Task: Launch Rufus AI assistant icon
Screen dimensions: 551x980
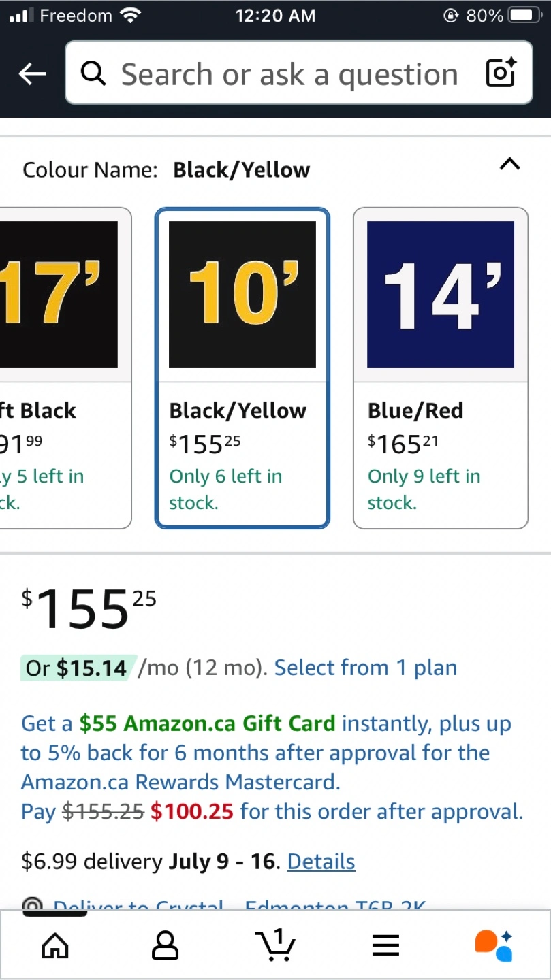Action: [x=494, y=945]
